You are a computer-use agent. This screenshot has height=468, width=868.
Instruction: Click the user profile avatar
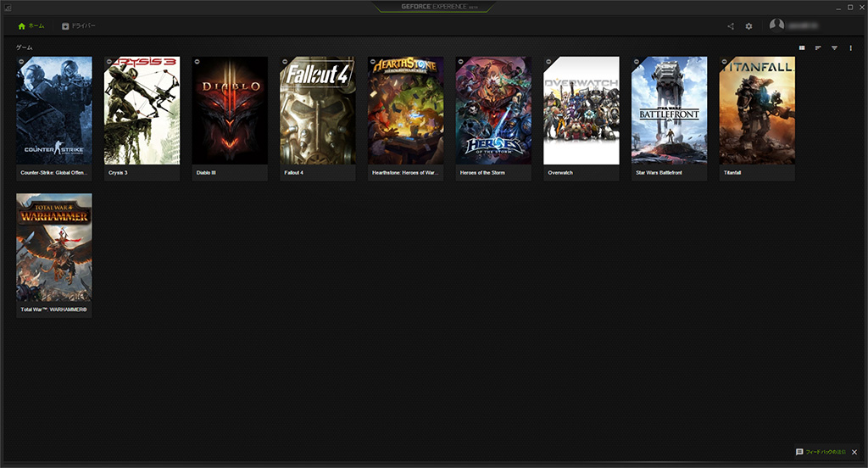click(776, 25)
